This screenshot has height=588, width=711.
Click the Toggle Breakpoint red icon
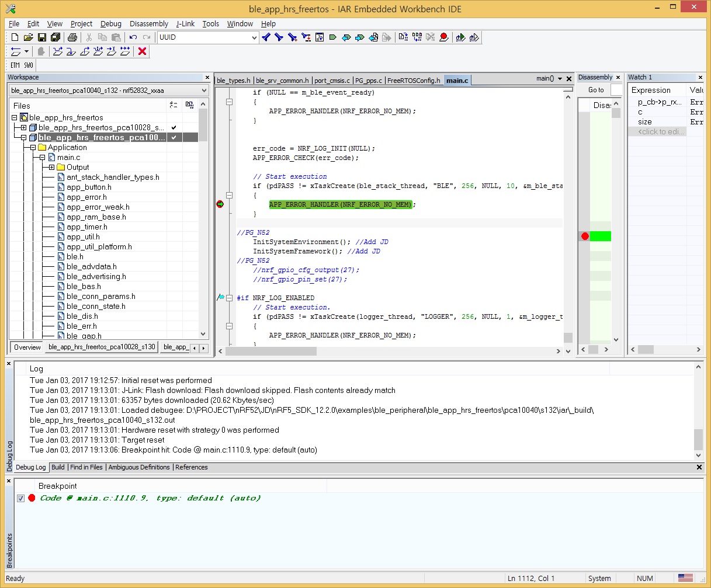coord(444,37)
